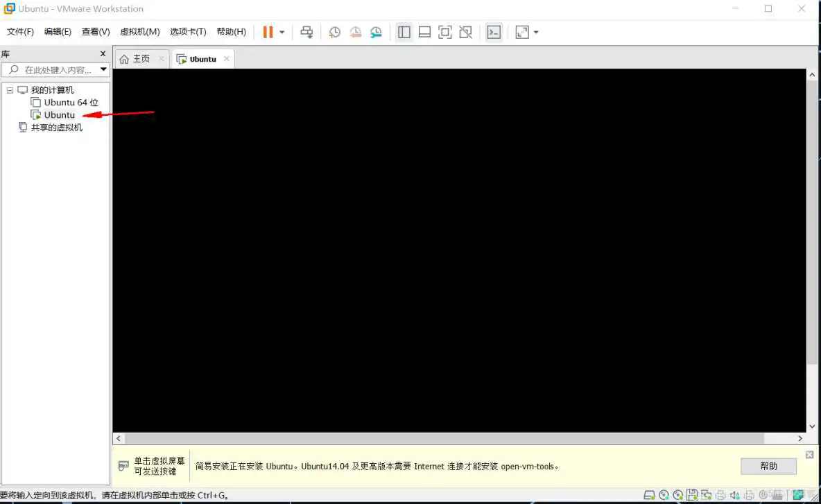Click the 帮助 button near the bottom message
This screenshot has width=821, height=504.
coord(768,466)
